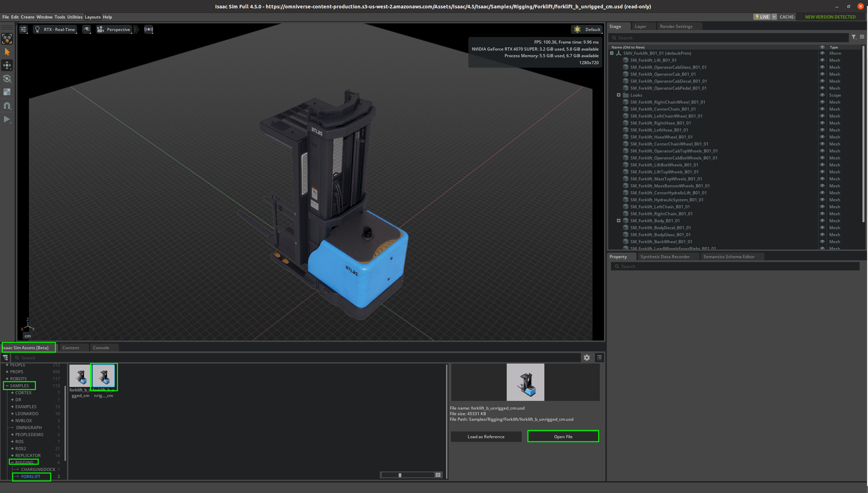Switch to the Render Settings tab
This screenshot has width=868, height=493.
676,27
